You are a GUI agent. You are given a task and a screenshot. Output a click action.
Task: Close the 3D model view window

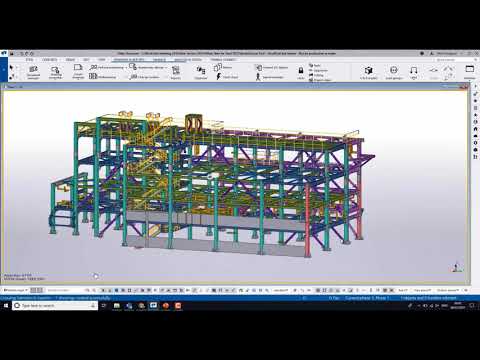coord(466,87)
